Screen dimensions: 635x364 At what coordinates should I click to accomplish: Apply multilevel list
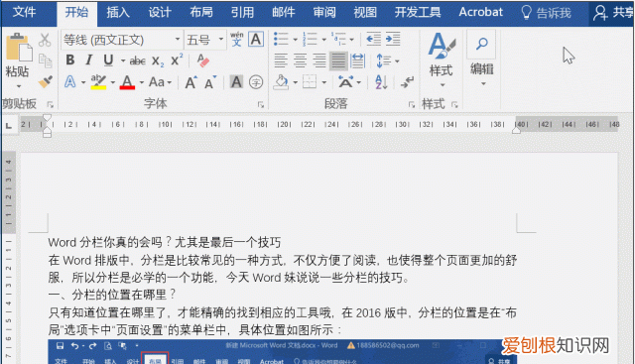tap(338, 40)
